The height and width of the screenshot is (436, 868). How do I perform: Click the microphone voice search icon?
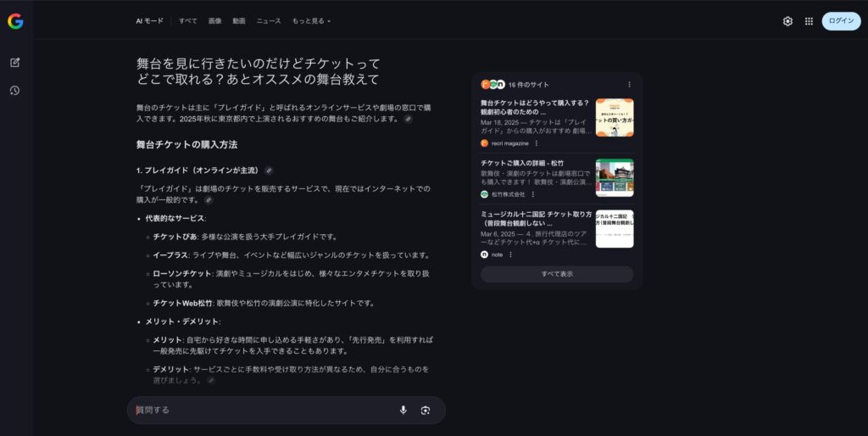click(403, 410)
